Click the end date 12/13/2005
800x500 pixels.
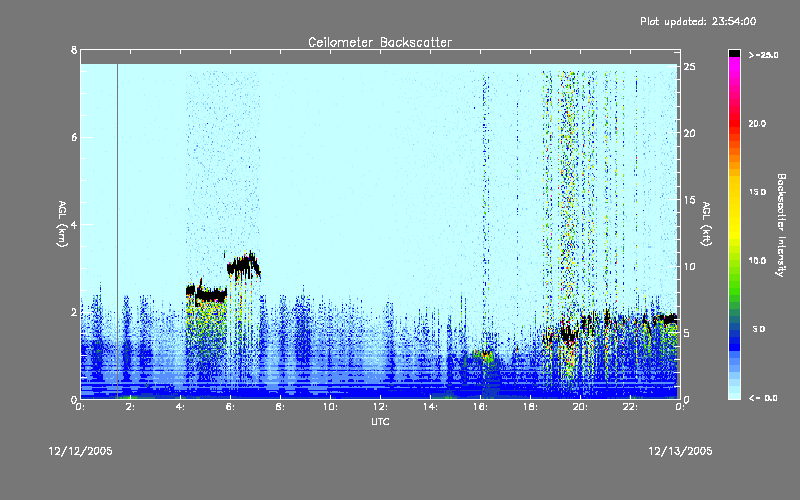coord(680,451)
